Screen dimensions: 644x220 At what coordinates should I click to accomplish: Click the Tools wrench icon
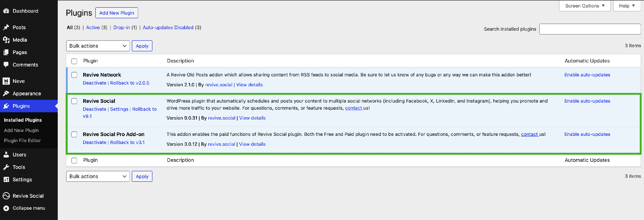(x=6, y=167)
